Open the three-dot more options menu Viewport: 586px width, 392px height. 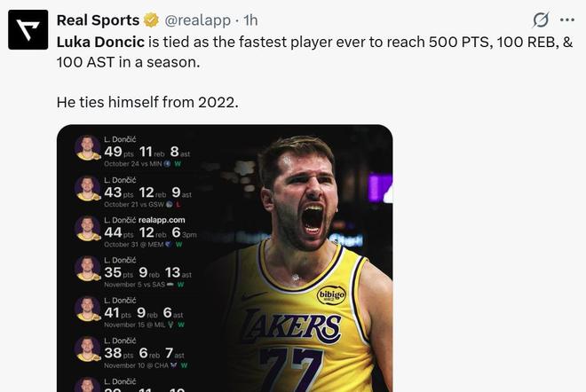(x=567, y=20)
